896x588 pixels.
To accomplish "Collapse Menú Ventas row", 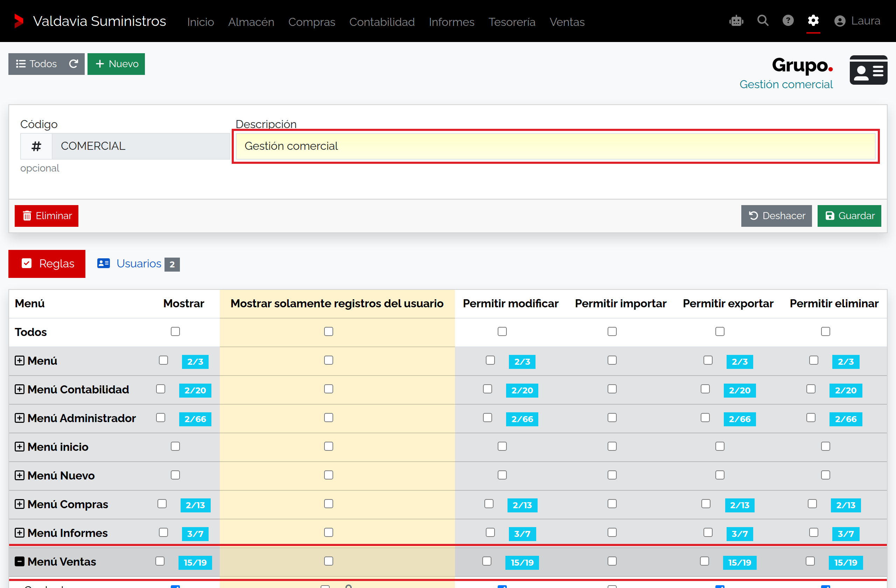I will point(20,561).
